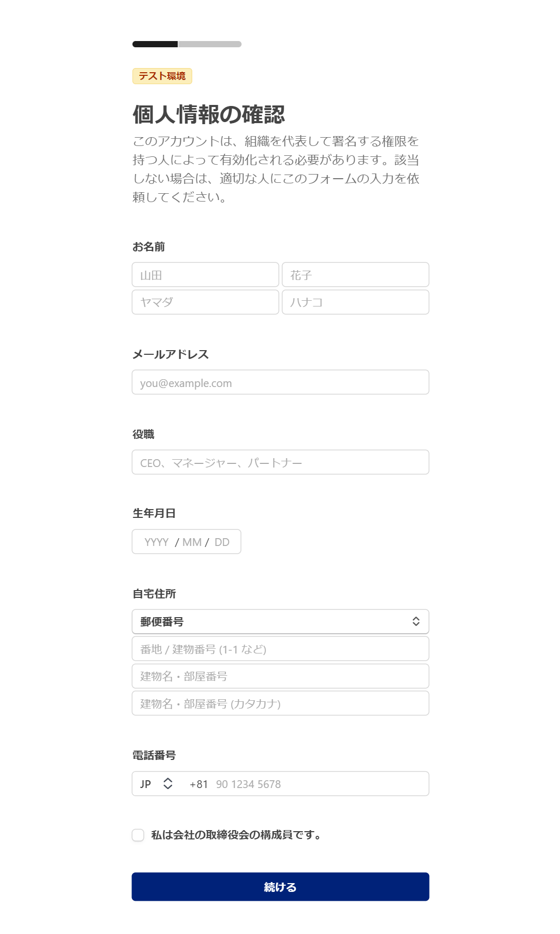Click the DD birth day field
This screenshot has height=934, width=560.
[x=222, y=542]
